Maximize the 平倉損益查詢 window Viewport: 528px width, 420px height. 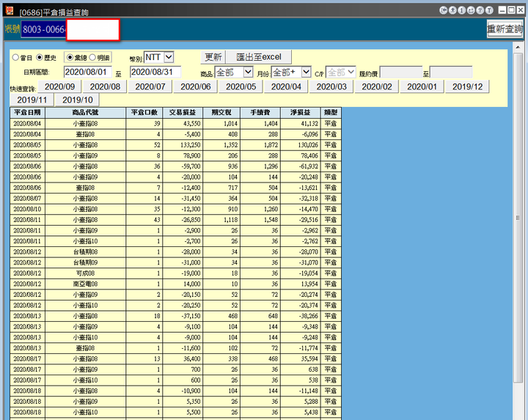(x=511, y=10)
